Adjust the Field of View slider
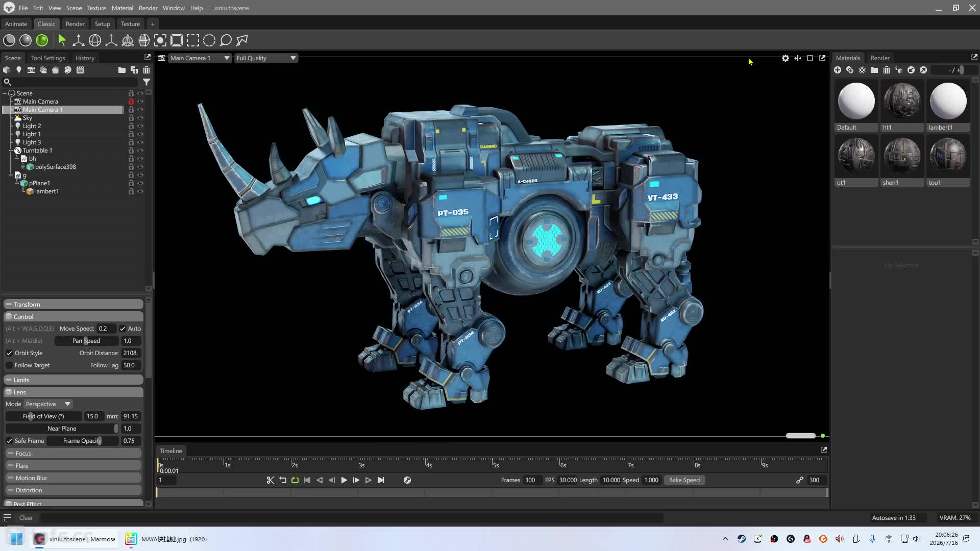This screenshot has height=551, width=980. (x=43, y=416)
